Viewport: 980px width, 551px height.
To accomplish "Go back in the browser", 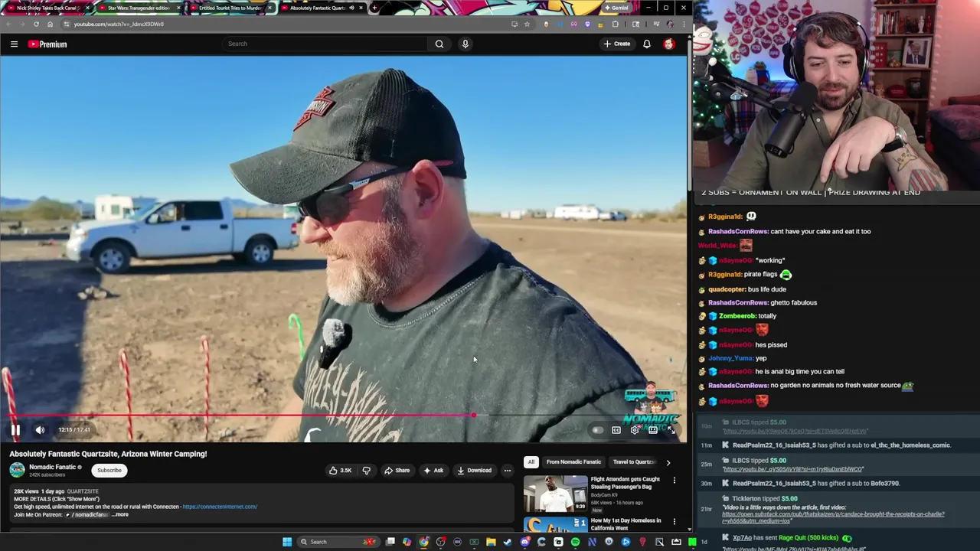I will (x=8, y=24).
